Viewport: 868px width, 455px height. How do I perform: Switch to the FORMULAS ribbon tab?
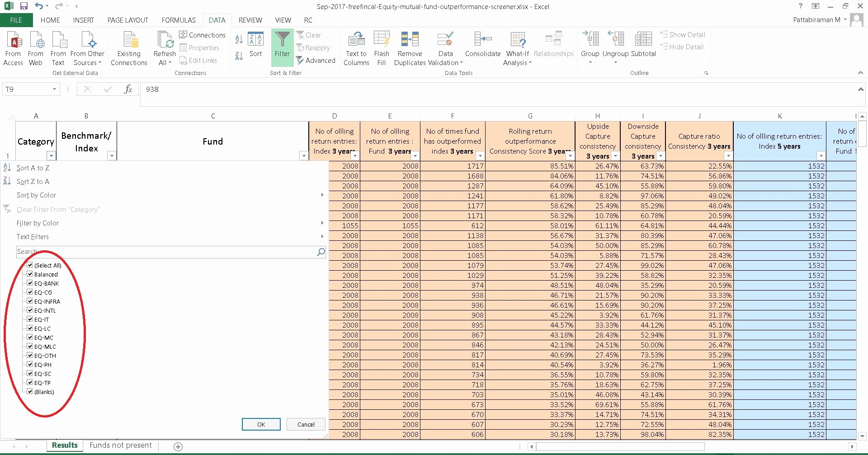179,20
